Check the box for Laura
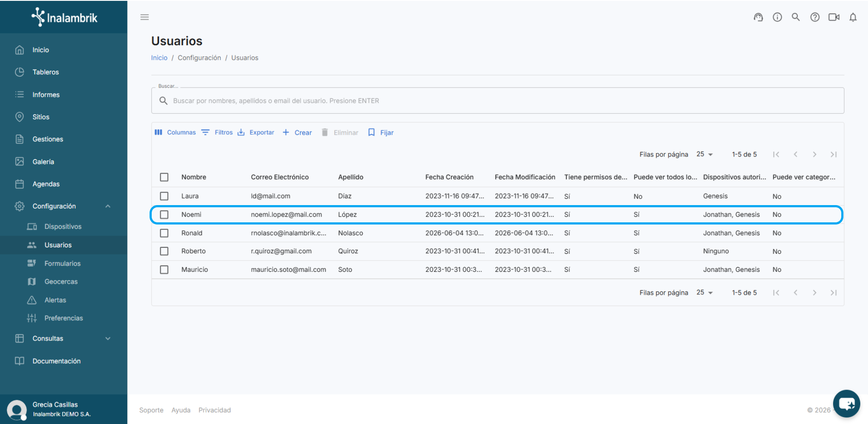868x424 pixels. click(x=164, y=196)
